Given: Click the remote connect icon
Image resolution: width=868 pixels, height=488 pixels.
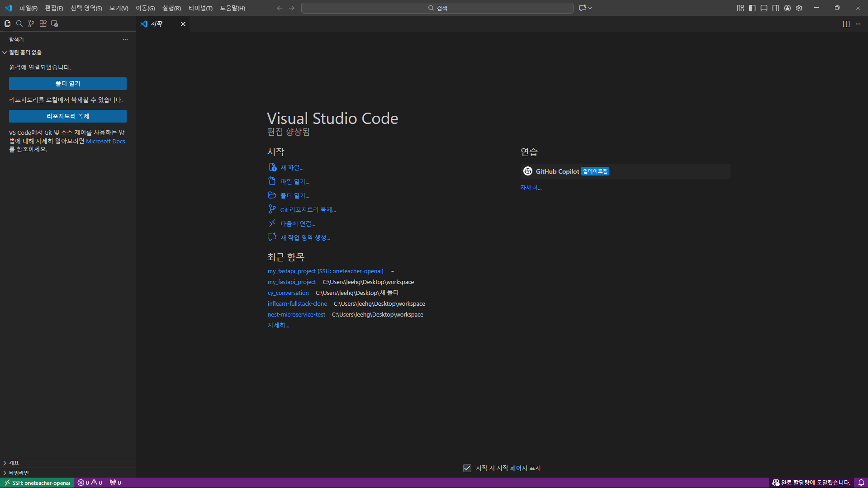Looking at the screenshot, I should click(272, 223).
